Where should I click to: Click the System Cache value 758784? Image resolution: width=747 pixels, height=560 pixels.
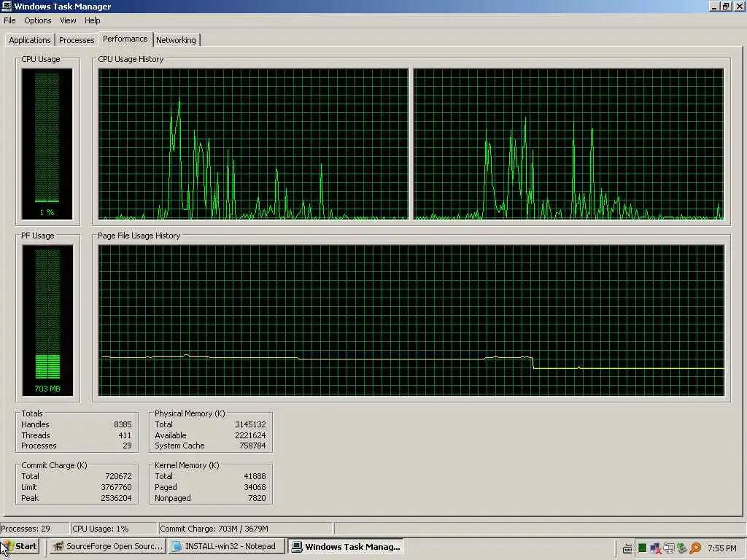[252, 446]
